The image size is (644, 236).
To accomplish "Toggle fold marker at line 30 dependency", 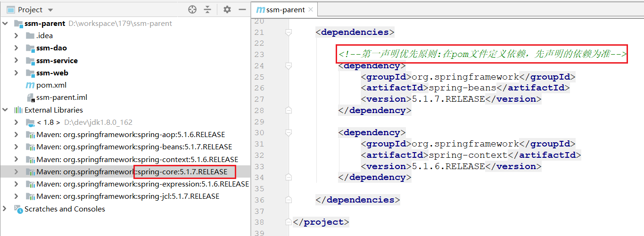I will [289, 133].
